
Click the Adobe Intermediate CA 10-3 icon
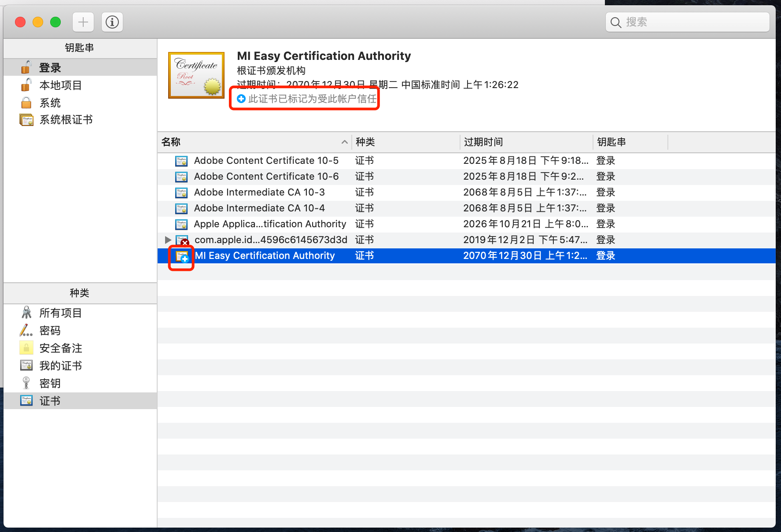[181, 192]
